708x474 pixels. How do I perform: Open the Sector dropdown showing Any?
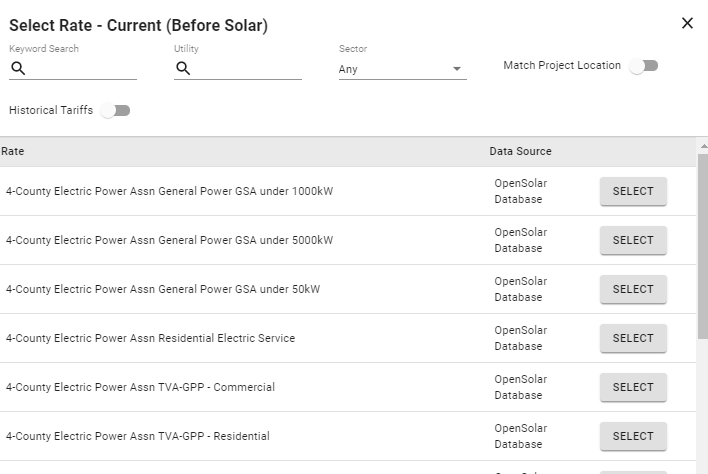pyautogui.click(x=402, y=69)
